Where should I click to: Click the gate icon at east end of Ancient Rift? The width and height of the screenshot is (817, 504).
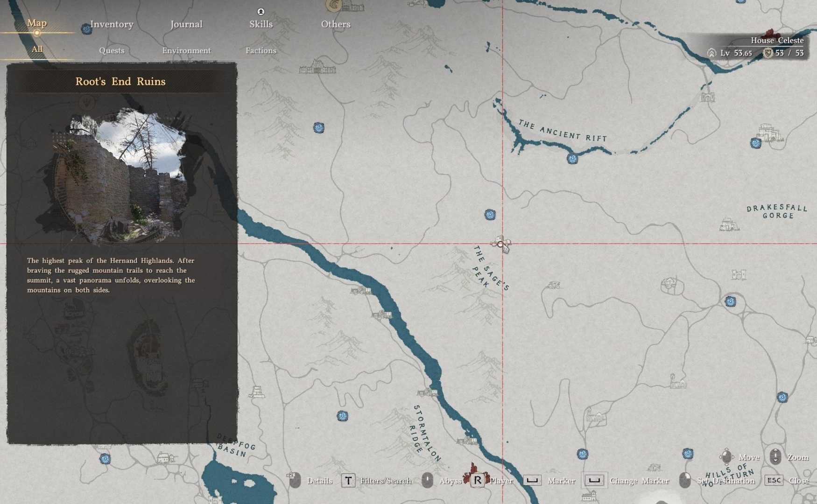(707, 97)
